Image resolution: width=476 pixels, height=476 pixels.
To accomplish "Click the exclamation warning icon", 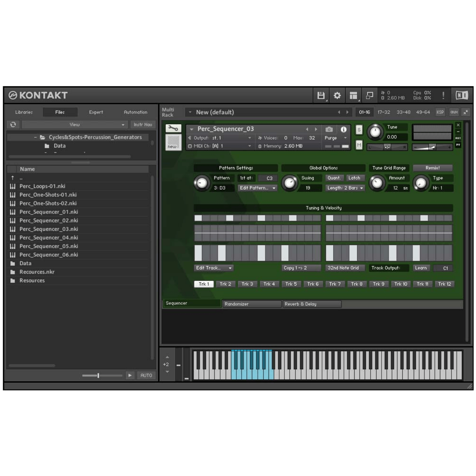I will 443,96.
